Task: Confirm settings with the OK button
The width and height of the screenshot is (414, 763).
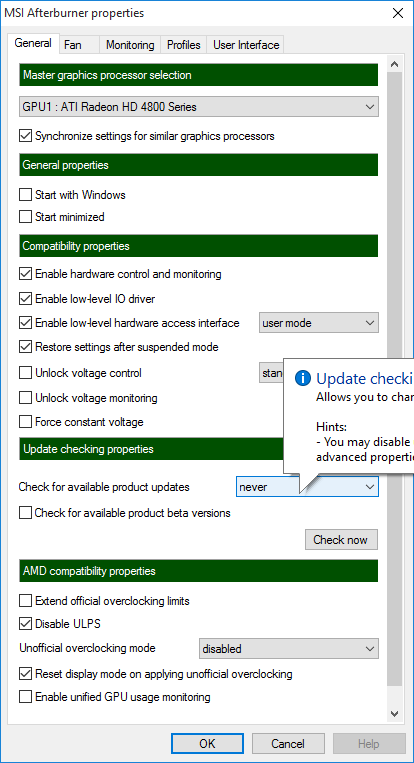Action: [x=207, y=744]
